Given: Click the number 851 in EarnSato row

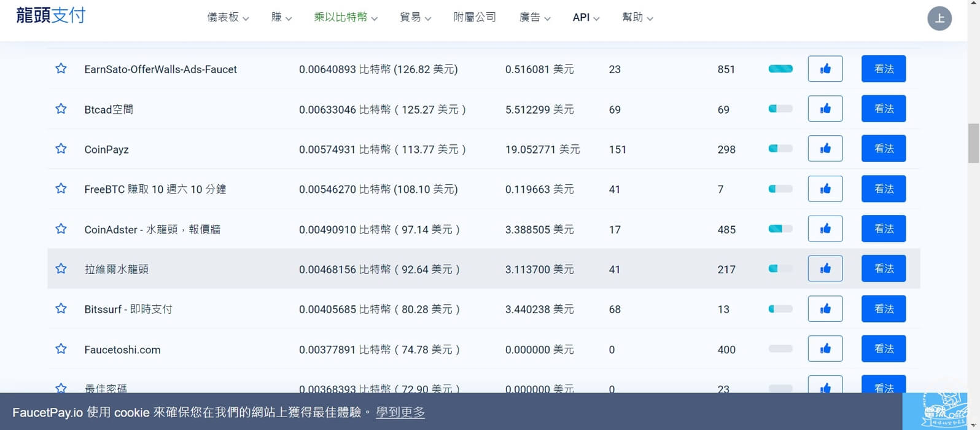Looking at the screenshot, I should pos(726,69).
